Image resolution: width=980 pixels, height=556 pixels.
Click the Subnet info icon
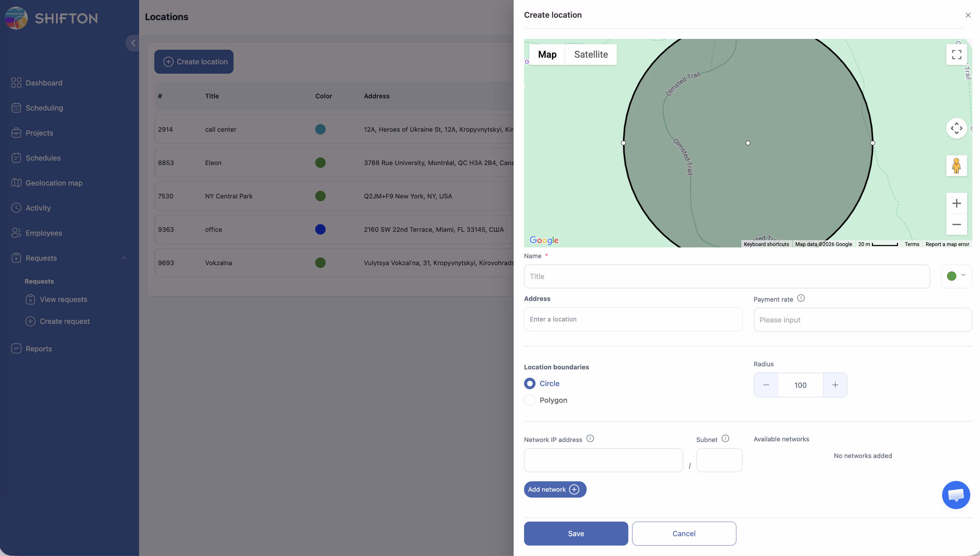725,439
